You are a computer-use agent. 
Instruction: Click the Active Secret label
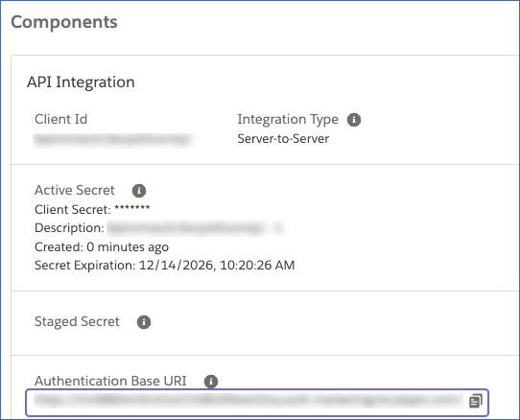[75, 190]
